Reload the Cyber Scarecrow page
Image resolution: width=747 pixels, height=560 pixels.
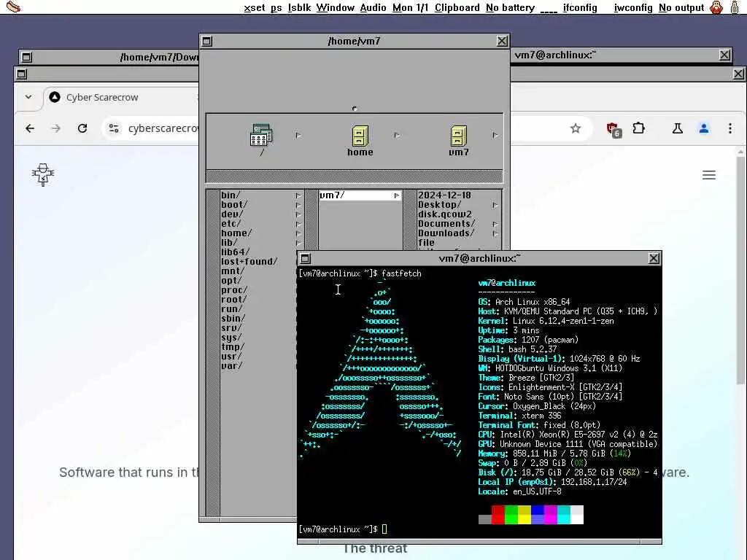coord(82,128)
